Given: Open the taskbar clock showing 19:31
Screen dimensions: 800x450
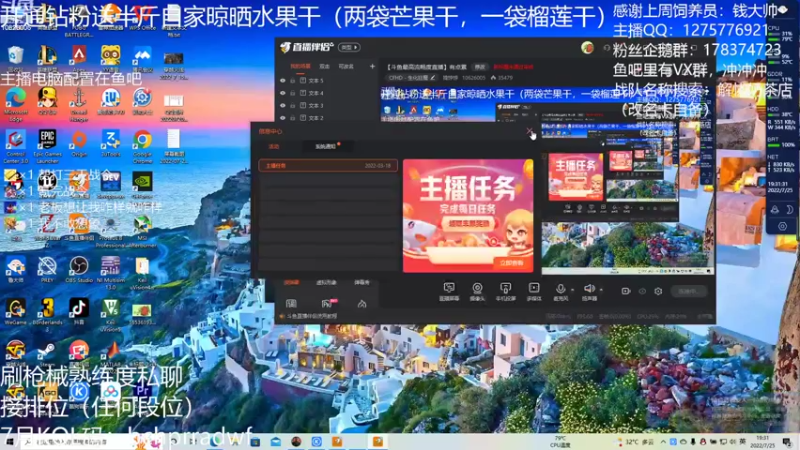Looking at the screenshot, I should (x=762, y=442).
